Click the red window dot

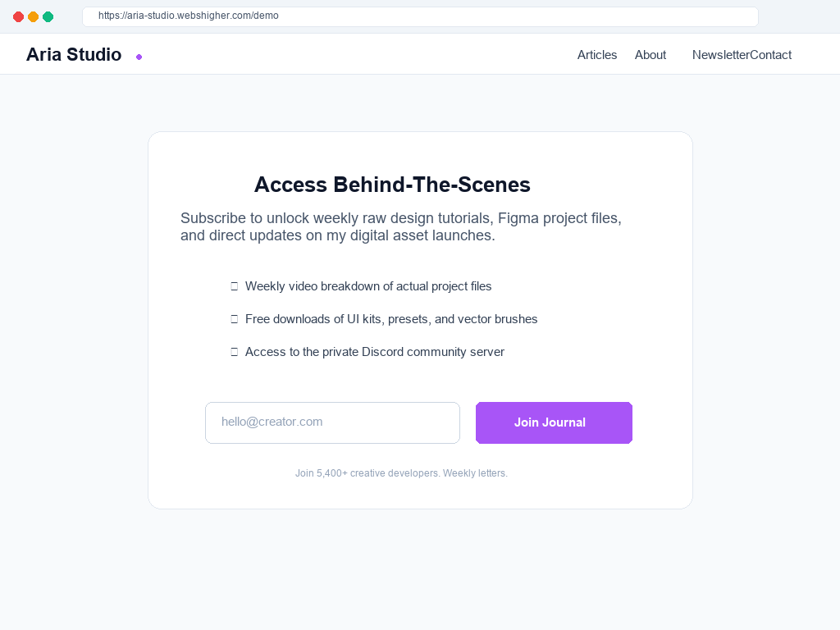pyautogui.click(x=18, y=16)
